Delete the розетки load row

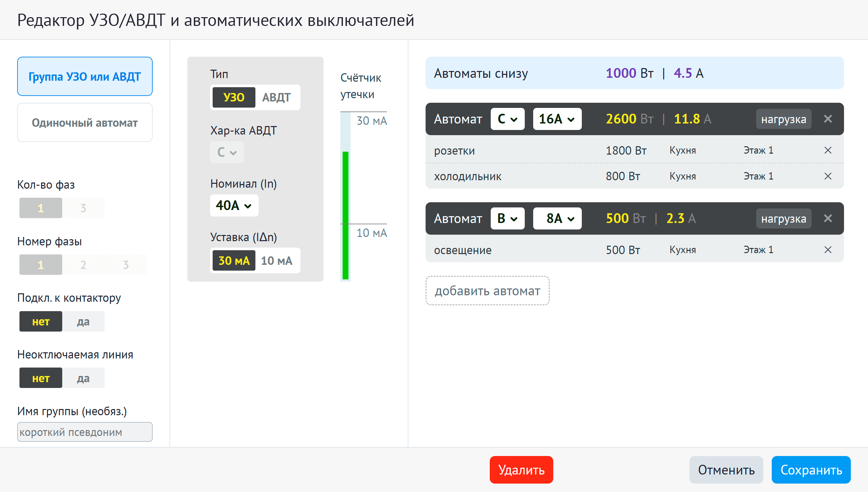click(827, 150)
